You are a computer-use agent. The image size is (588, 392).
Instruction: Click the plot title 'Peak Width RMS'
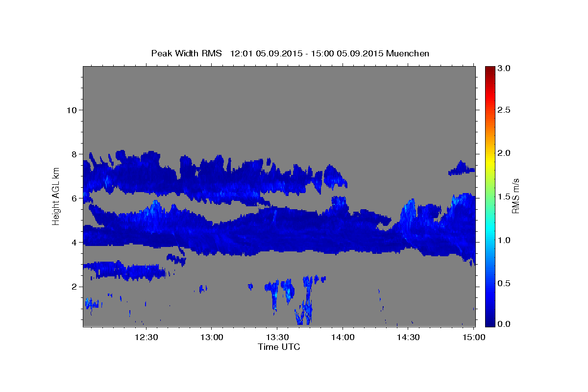coord(186,53)
